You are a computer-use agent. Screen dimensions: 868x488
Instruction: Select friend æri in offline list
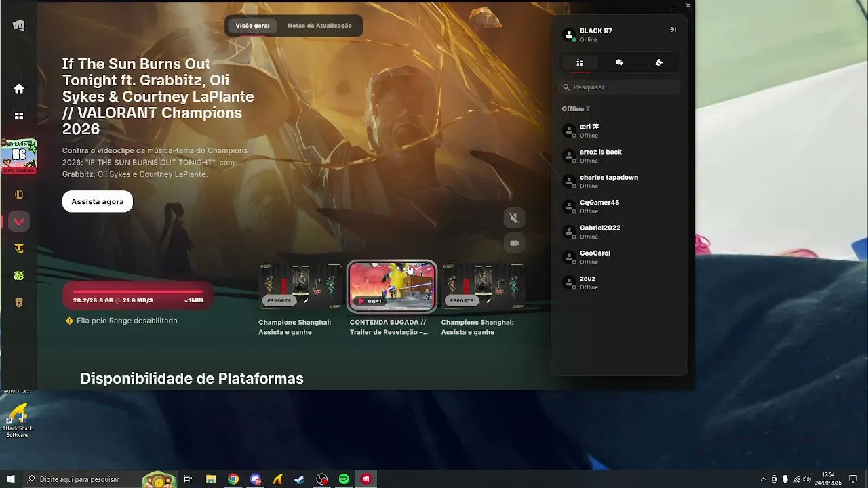[x=619, y=131]
